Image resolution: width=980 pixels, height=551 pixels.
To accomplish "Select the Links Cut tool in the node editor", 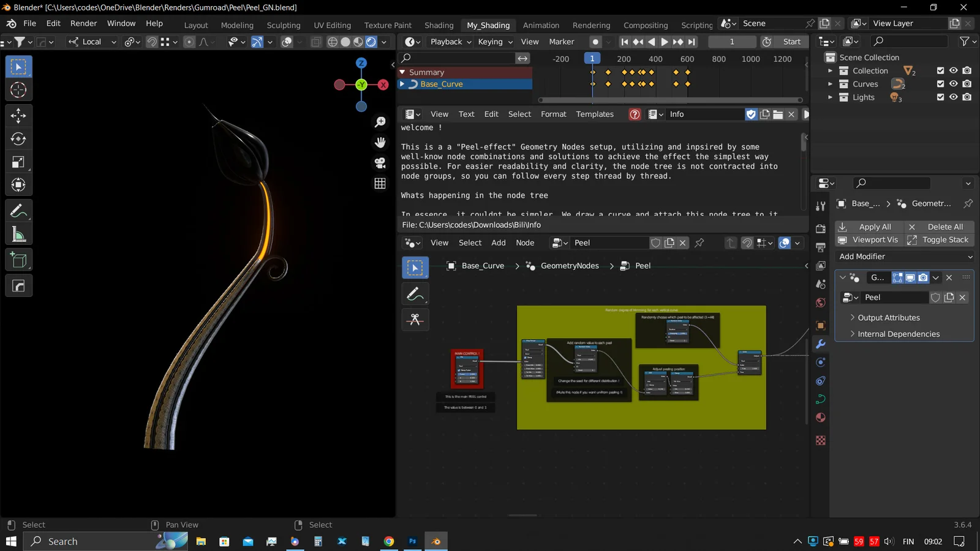I will [x=415, y=319].
